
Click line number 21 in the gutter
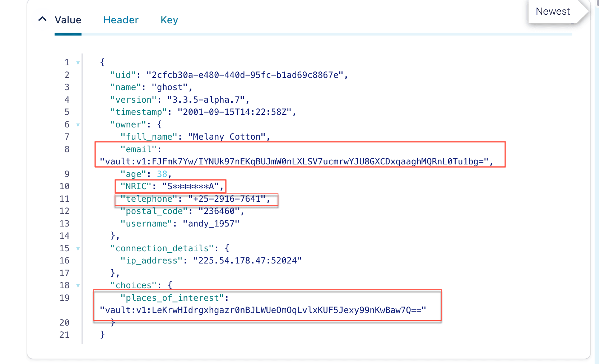click(64, 335)
